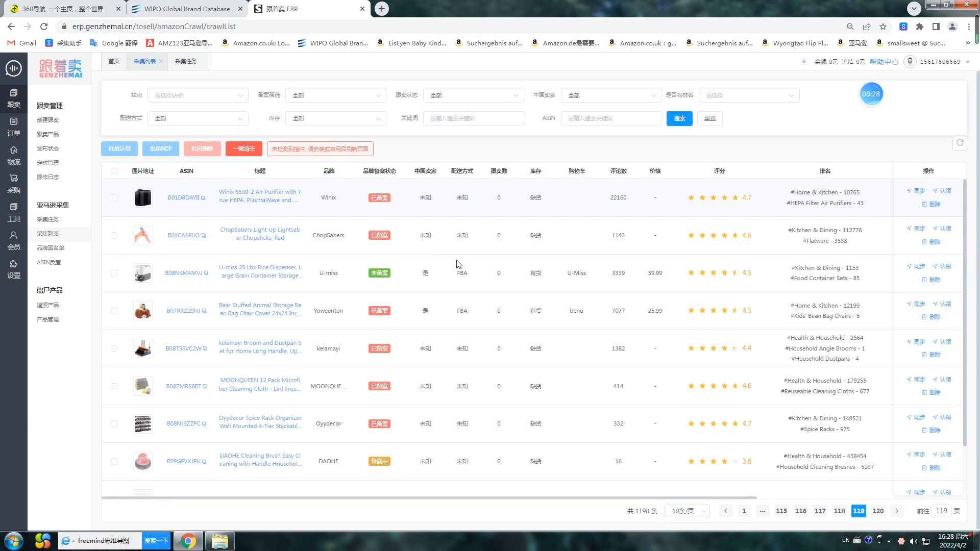Copy ASIN B08NSM4MVJ with the copy icon
This screenshot has width=980, height=551.
206,273
